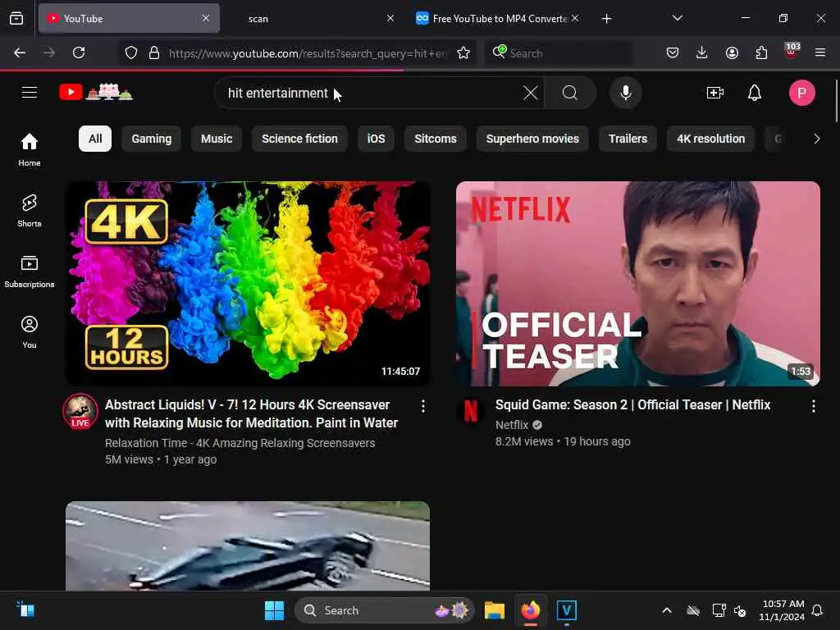Image resolution: width=840 pixels, height=630 pixels.
Task: Open YouTube notifications bell
Action: [x=755, y=93]
